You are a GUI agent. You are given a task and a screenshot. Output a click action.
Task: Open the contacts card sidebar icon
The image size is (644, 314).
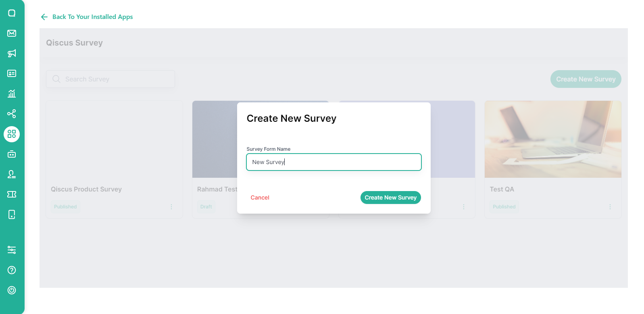coord(12,73)
